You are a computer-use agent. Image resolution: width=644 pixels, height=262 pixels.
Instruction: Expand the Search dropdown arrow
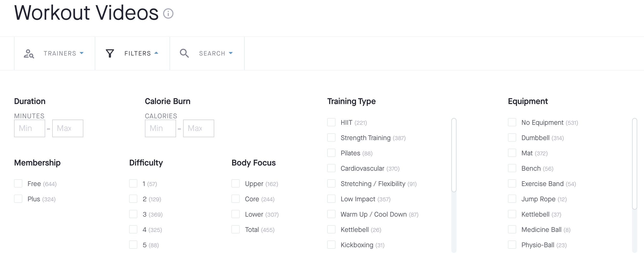231,53
